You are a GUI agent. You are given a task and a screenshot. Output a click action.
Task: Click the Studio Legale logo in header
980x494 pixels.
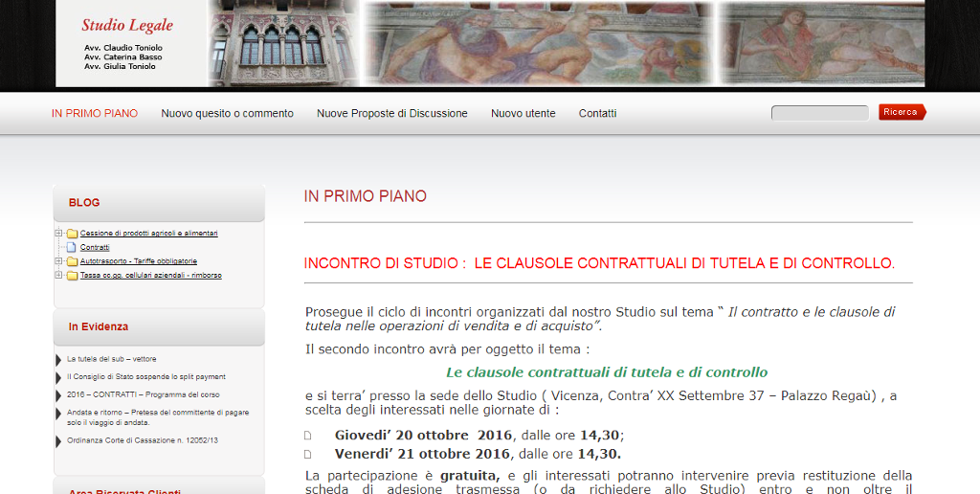point(127,25)
